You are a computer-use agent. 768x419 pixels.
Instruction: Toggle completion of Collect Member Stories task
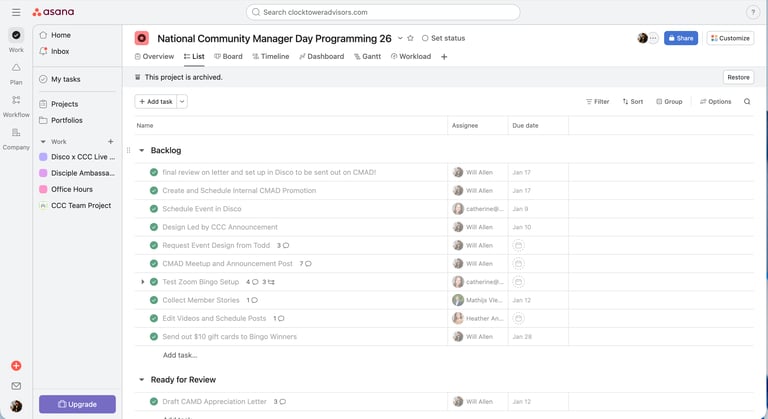(x=154, y=300)
